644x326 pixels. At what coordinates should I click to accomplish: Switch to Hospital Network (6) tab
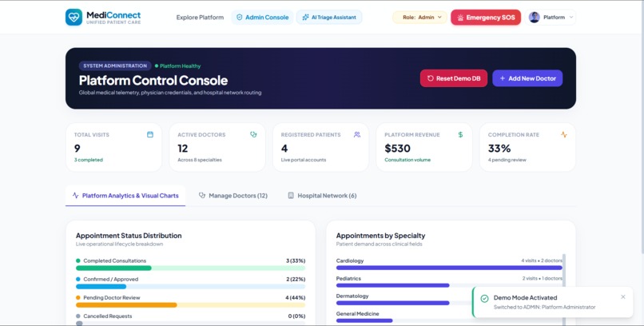tap(323, 196)
